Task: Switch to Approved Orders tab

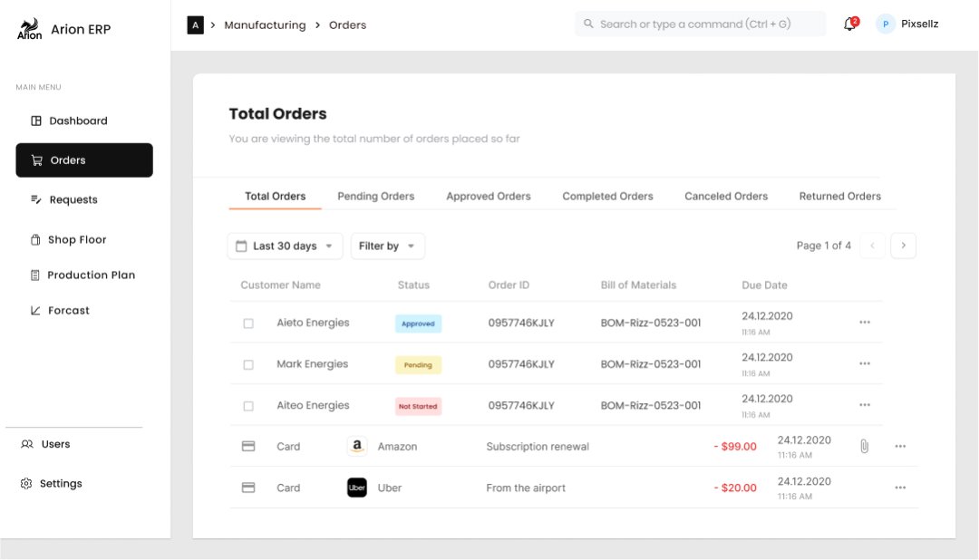Action: [x=489, y=196]
